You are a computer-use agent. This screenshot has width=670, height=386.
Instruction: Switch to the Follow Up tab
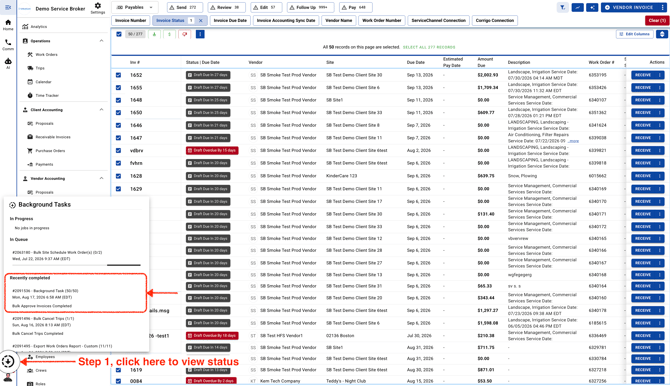pos(310,7)
